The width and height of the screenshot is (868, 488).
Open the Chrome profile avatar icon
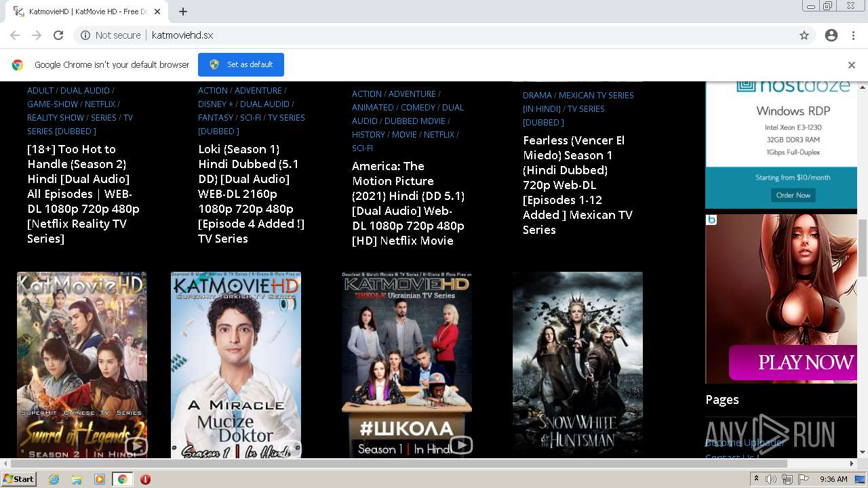(x=831, y=35)
